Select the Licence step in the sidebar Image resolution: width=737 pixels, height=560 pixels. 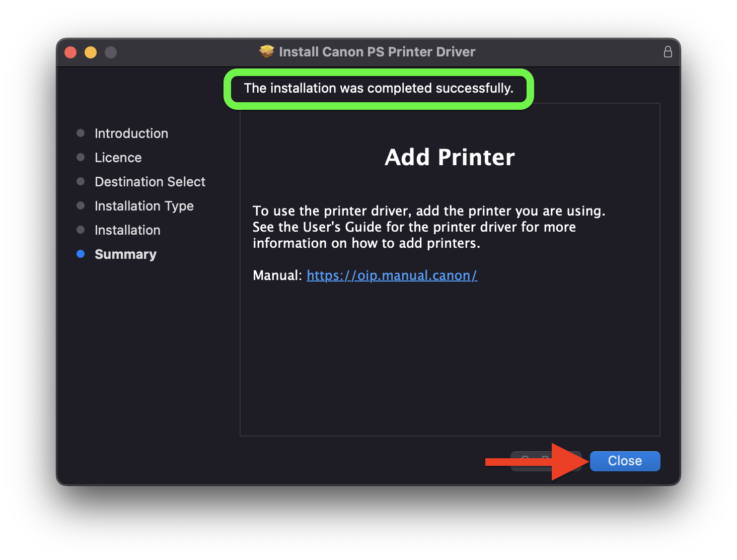118,158
